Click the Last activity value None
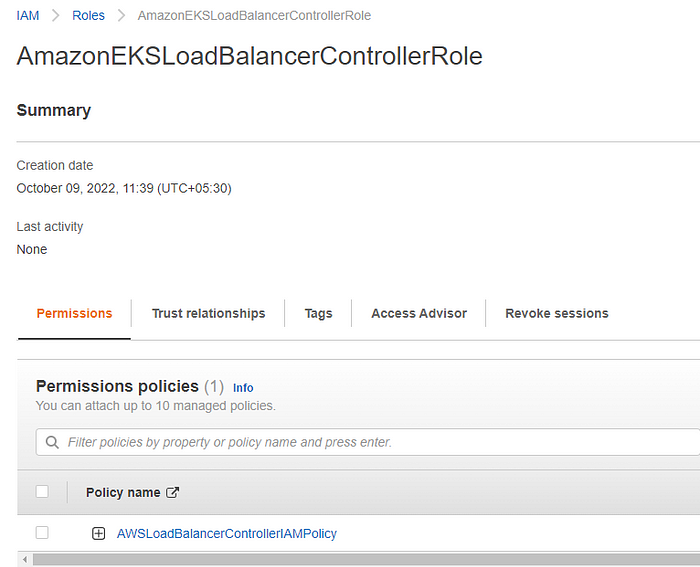This screenshot has height=567, width=700. coord(32,249)
